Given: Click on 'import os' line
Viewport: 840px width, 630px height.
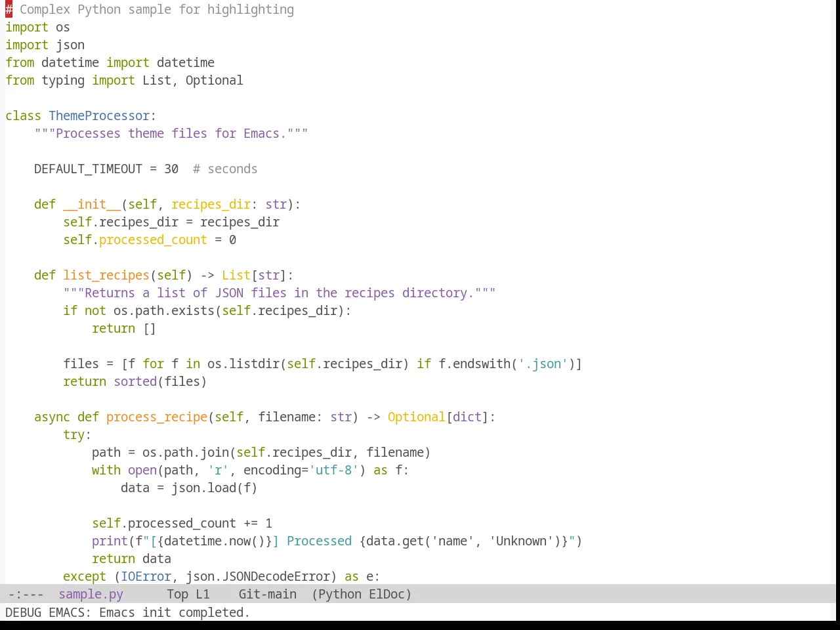Looking at the screenshot, I should pos(37,28).
